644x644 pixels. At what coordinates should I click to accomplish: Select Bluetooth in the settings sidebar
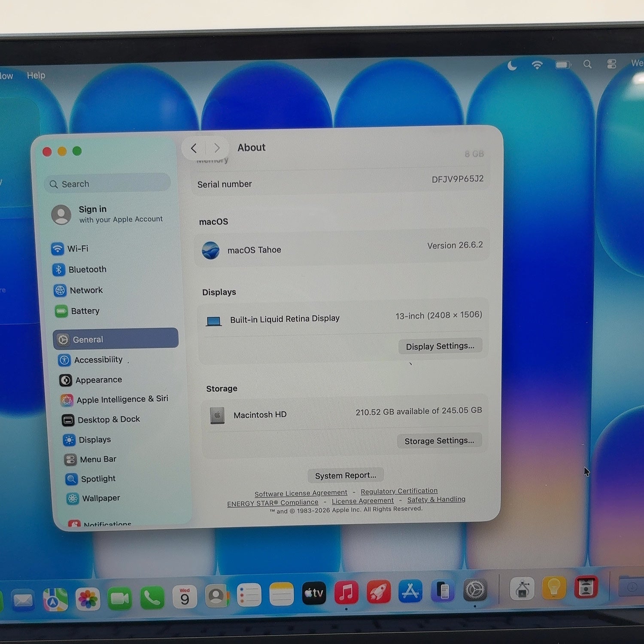tap(80, 269)
